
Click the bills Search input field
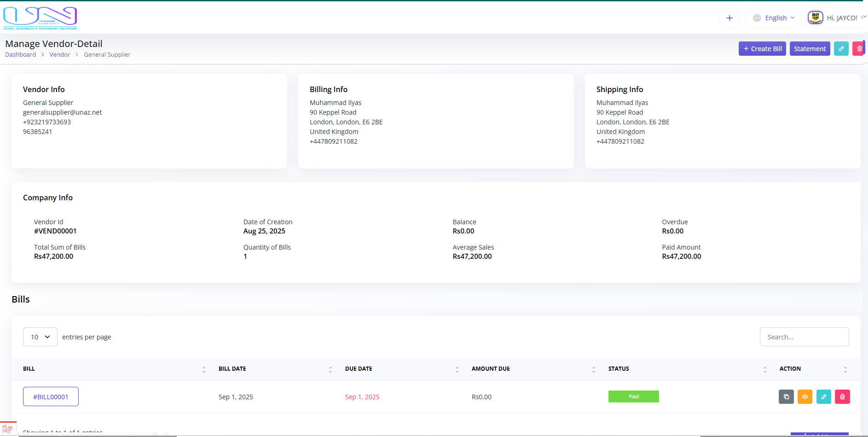click(804, 337)
